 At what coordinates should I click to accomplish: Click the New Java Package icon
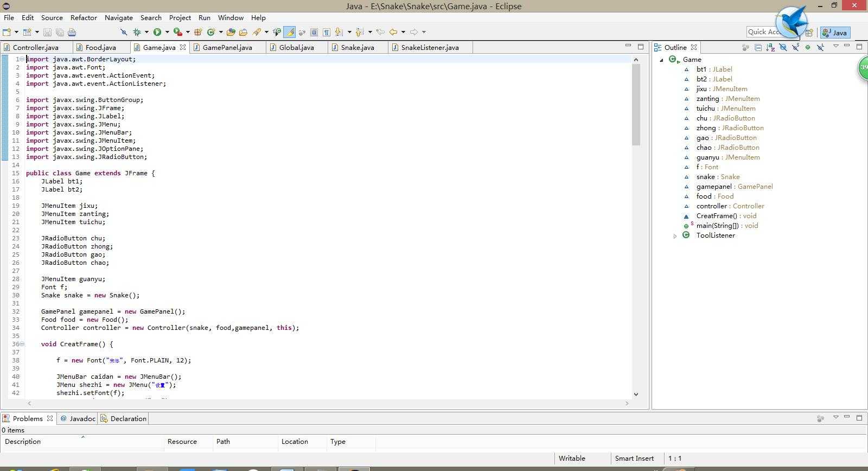pos(198,32)
